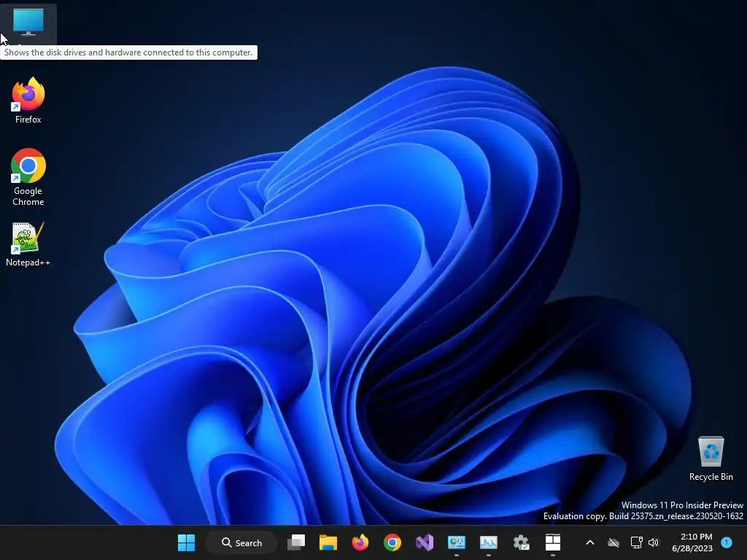Click the taskbar Search box
This screenshot has width=747, height=560.
(x=241, y=542)
